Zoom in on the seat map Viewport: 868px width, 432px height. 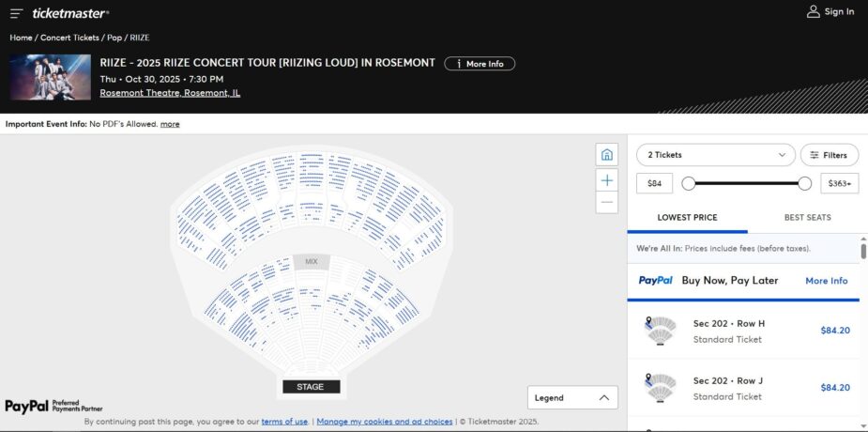coord(607,179)
